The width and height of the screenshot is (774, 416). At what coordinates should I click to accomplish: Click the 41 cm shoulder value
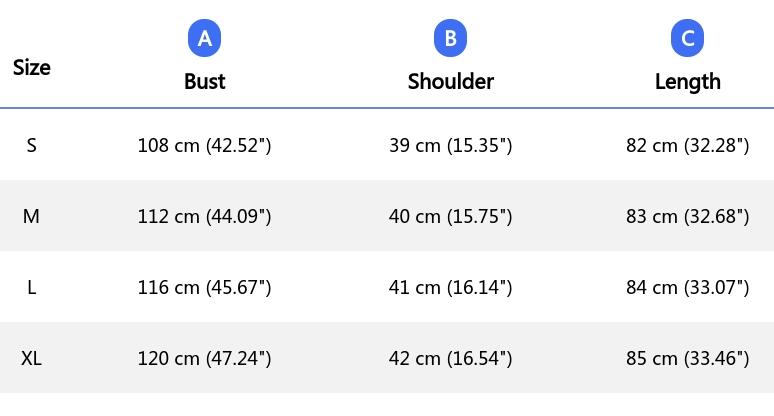point(451,287)
